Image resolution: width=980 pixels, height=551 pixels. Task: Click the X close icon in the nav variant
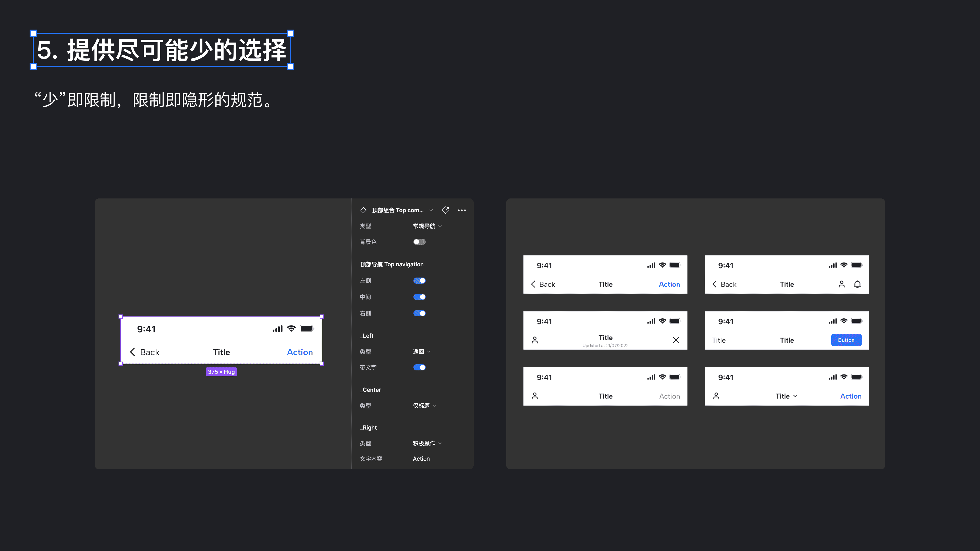click(x=676, y=340)
